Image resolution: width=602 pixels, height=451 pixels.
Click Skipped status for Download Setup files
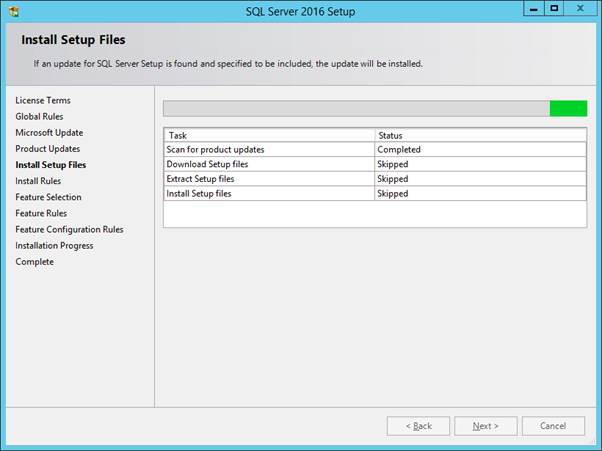coord(481,164)
